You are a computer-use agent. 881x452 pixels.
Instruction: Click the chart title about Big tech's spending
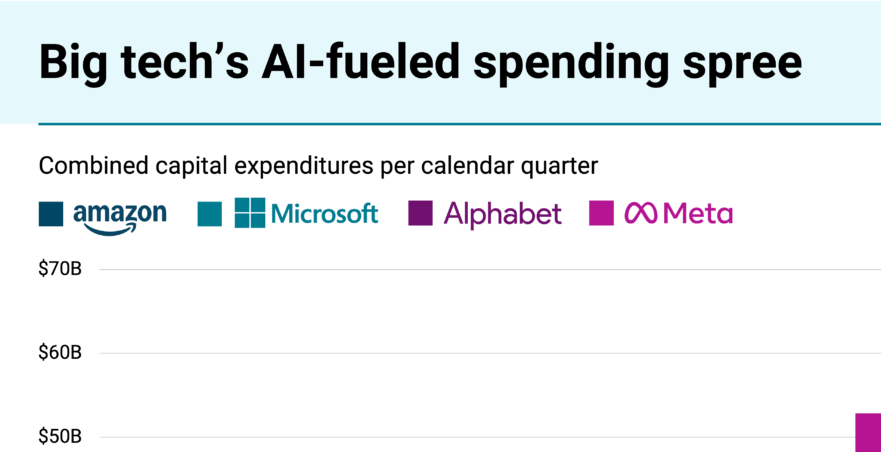coord(420,62)
